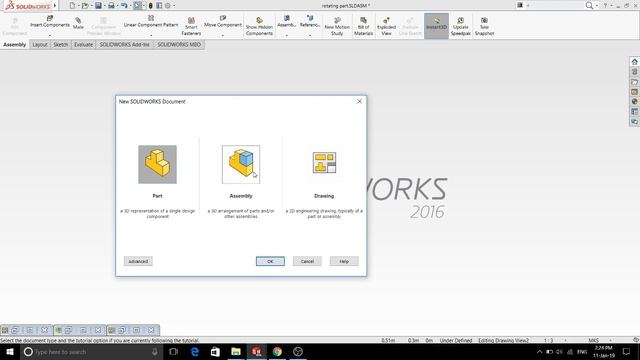Open Linear Component Pattern tool
This screenshot has width=640, height=360.
pos(151,22)
